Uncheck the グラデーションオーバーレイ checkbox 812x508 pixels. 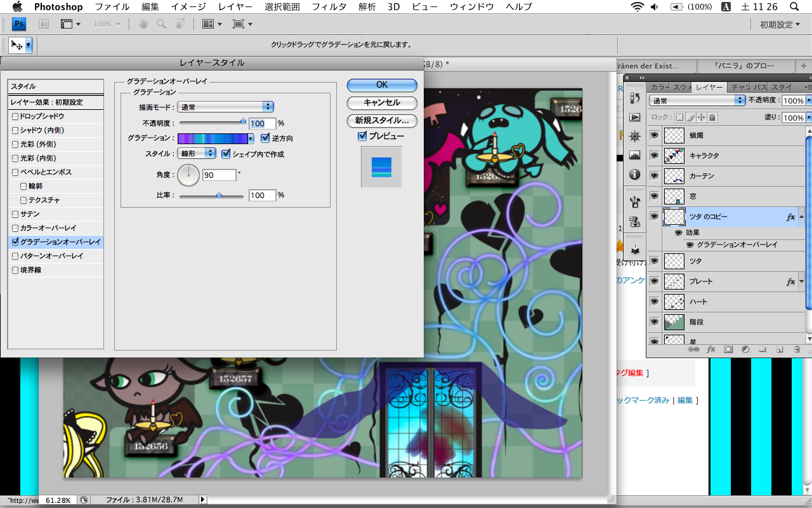point(15,242)
